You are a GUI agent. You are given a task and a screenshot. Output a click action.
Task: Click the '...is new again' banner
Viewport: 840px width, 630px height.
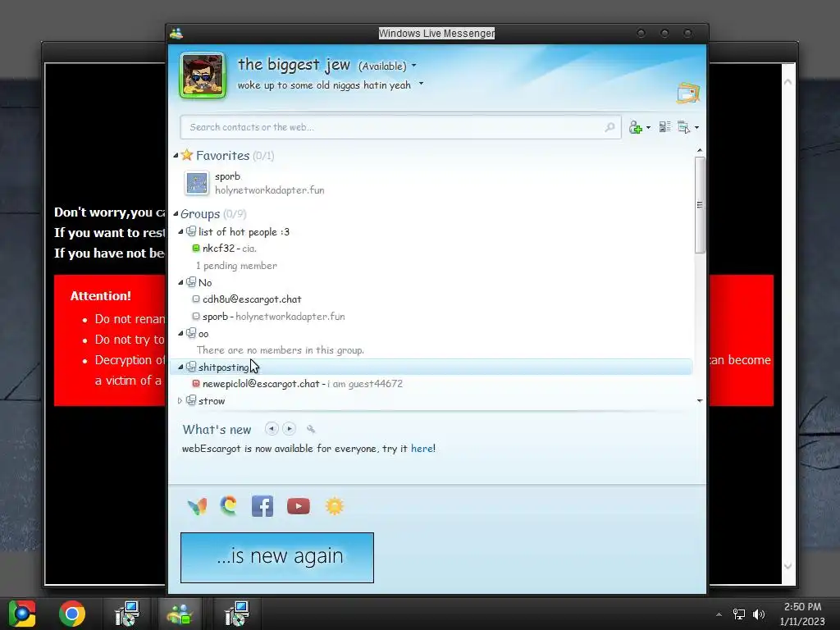pos(277,558)
